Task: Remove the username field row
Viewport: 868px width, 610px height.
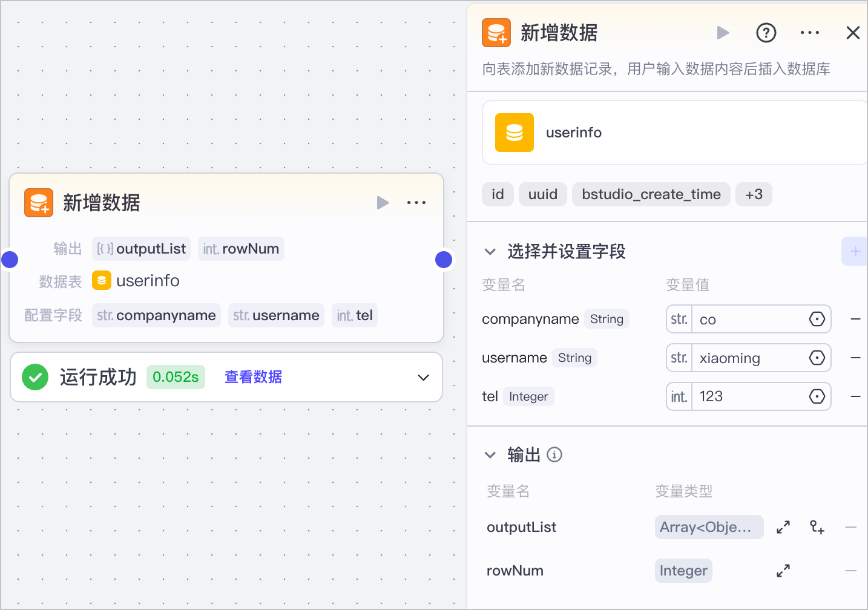Action: [x=855, y=358]
